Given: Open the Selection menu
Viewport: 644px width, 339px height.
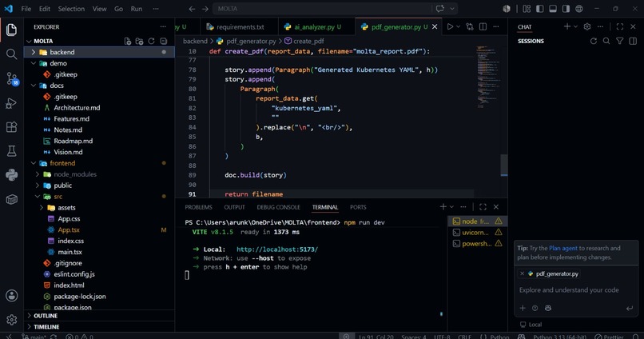Looking at the screenshot, I should (x=71, y=9).
